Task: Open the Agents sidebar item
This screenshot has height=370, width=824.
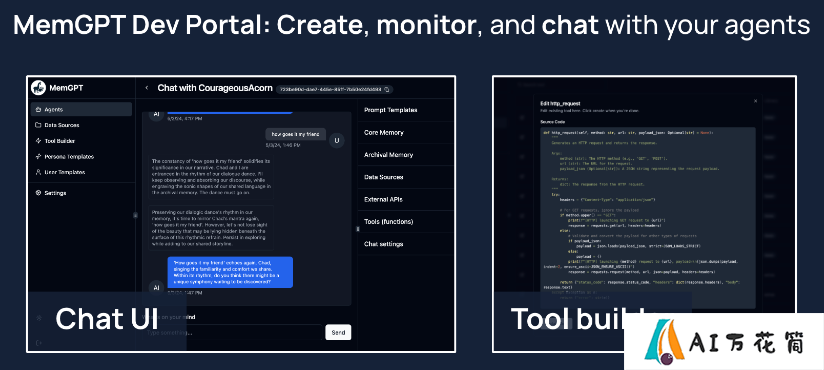Action: click(81, 109)
